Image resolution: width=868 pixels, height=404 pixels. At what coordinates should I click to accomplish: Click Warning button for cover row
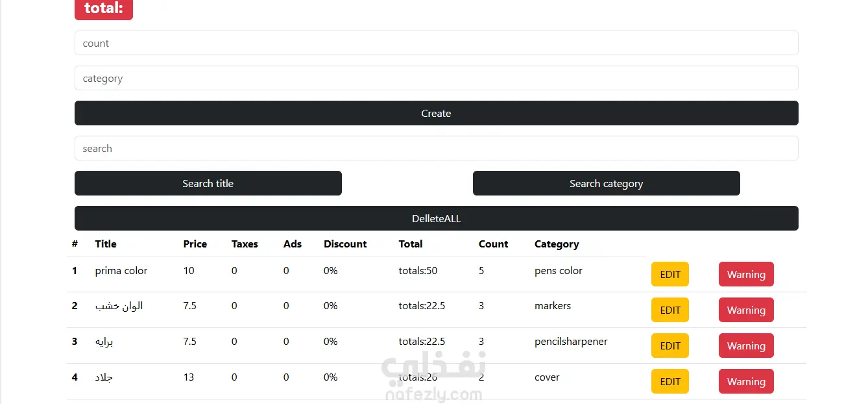[x=745, y=382]
